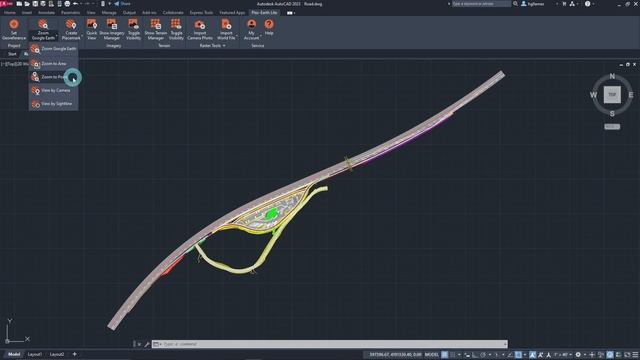The width and height of the screenshot is (640, 360).
Task: Switch to the Add-ins ribbon tab
Action: click(149, 13)
